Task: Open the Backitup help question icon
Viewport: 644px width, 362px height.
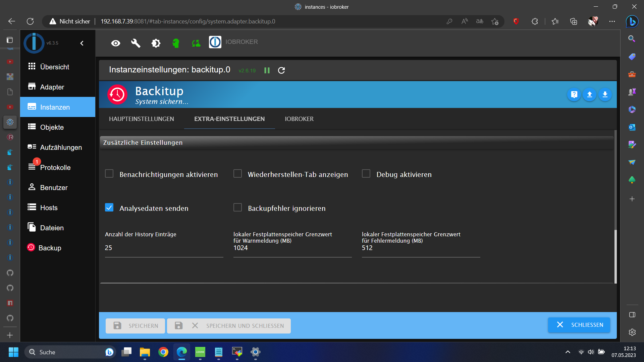Action: (x=574, y=95)
